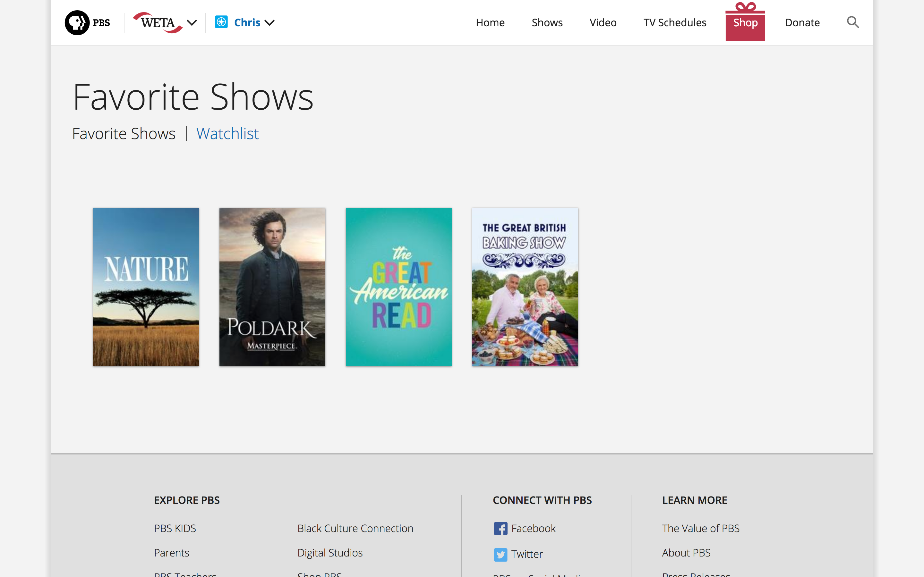Open TV Schedules in navigation

675,22
